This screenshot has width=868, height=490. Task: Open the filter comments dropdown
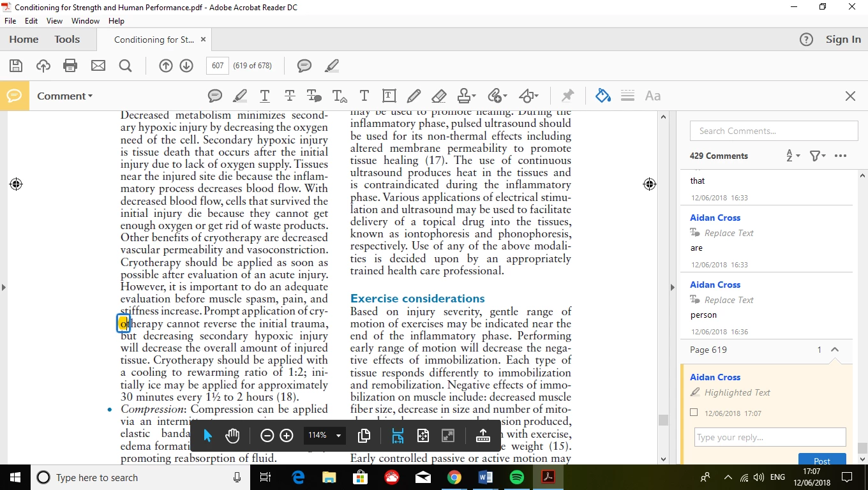coord(818,156)
